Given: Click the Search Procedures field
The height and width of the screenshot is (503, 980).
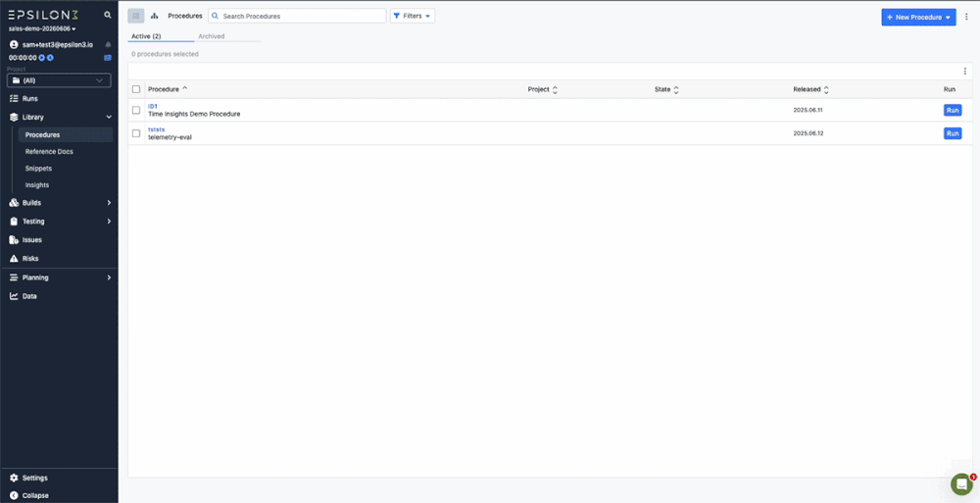Looking at the screenshot, I should [x=297, y=16].
